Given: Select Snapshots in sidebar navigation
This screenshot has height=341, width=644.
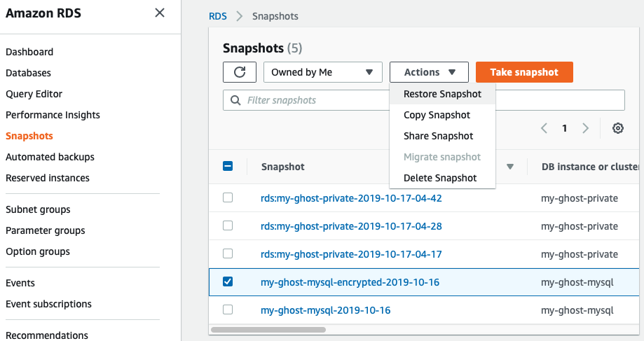Looking at the screenshot, I should (x=29, y=136).
